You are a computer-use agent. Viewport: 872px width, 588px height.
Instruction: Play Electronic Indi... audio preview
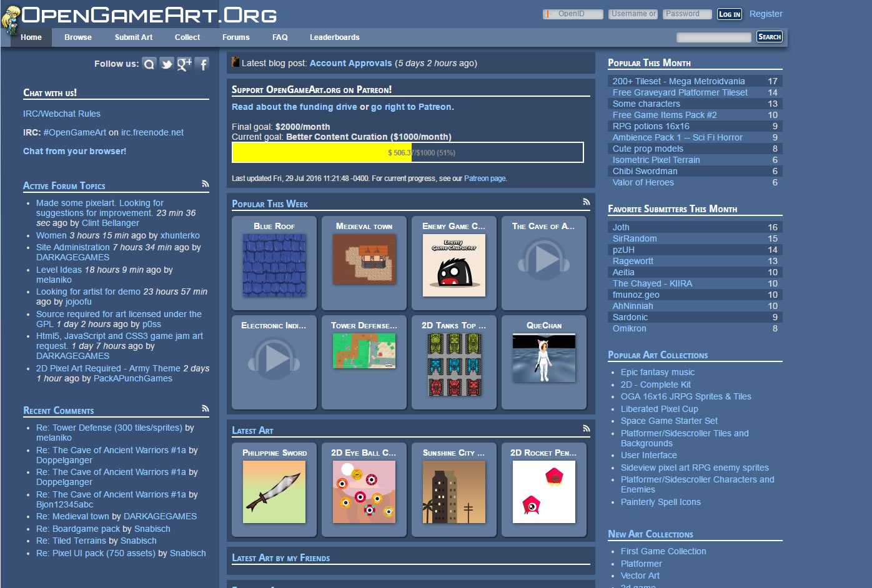[274, 358]
